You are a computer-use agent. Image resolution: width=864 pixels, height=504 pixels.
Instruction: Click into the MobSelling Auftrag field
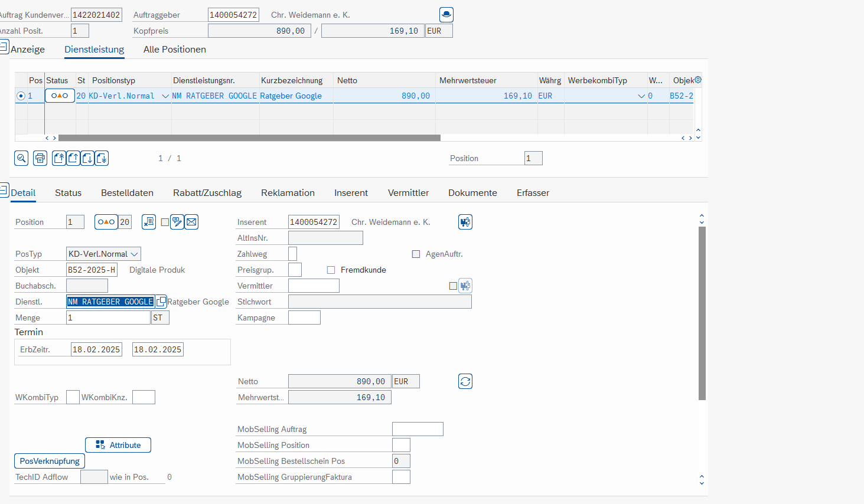418,429
